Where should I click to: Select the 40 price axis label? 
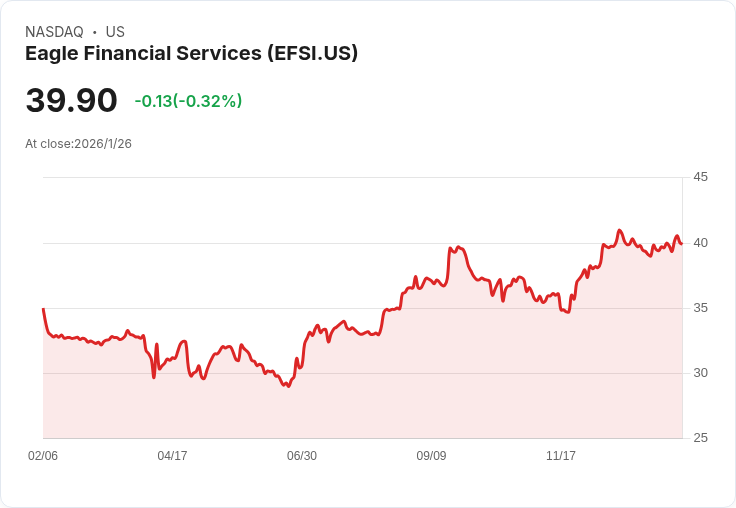tap(700, 242)
